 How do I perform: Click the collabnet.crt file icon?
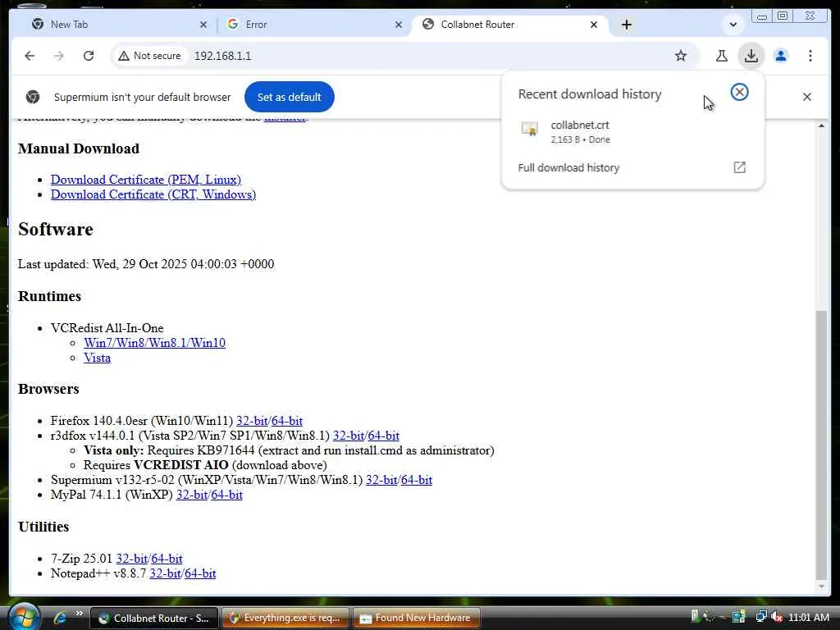[530, 129]
